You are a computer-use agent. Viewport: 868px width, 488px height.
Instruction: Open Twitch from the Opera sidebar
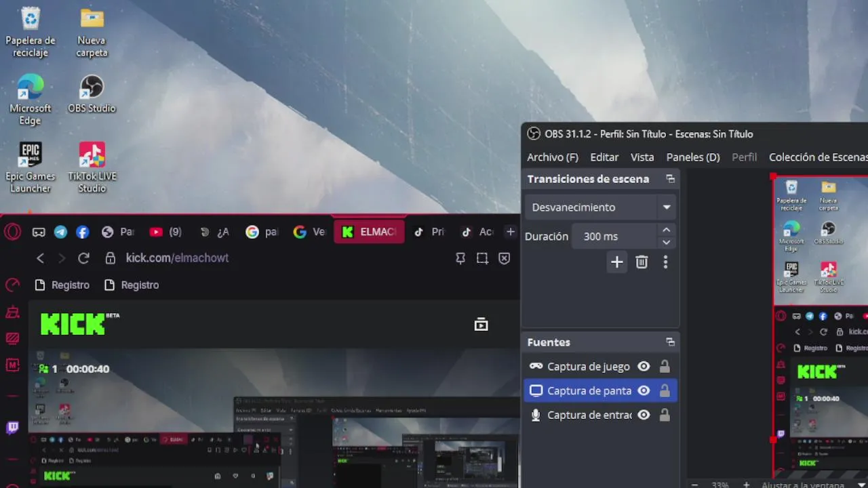point(12,428)
